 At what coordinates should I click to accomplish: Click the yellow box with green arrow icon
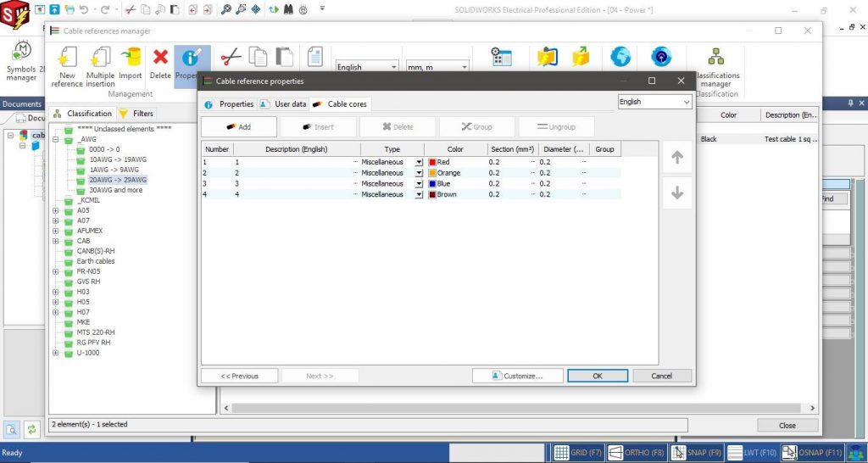click(580, 57)
